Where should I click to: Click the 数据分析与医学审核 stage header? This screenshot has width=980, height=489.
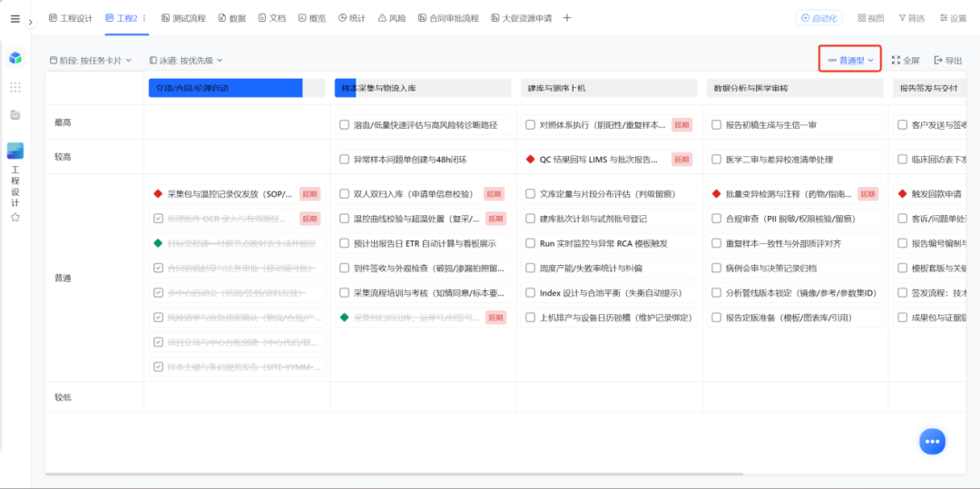[795, 88]
